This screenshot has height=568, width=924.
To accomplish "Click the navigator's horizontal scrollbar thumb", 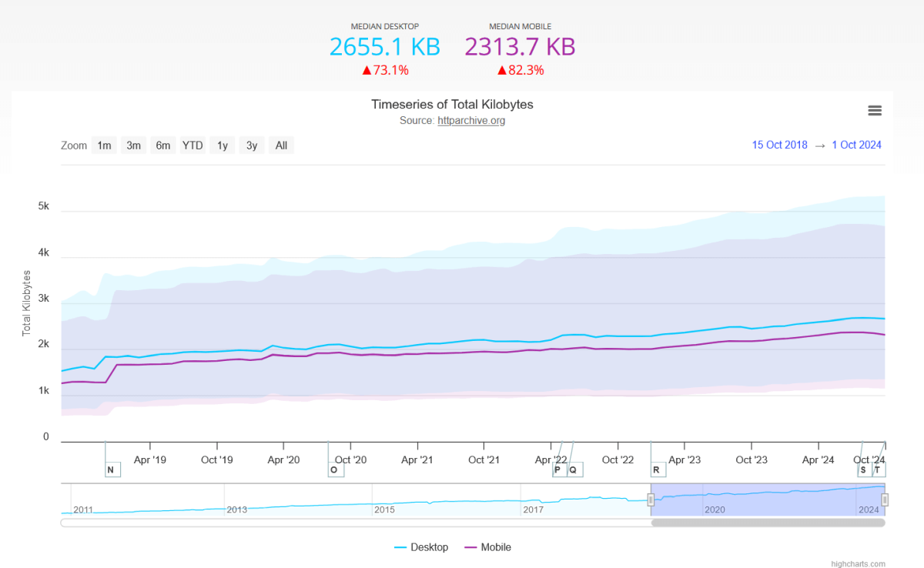I will (768, 523).
